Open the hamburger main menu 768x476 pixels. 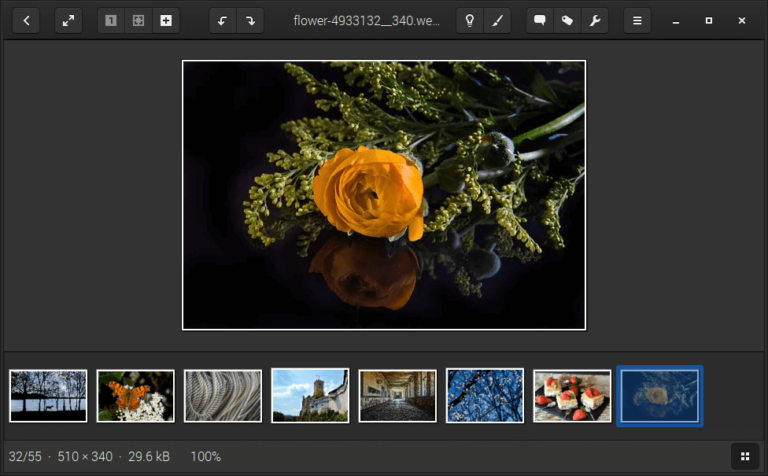click(637, 20)
